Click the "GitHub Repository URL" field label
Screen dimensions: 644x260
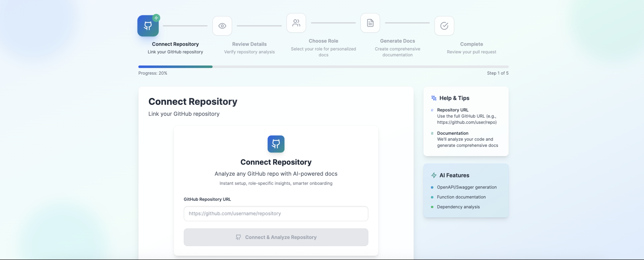[207, 199]
